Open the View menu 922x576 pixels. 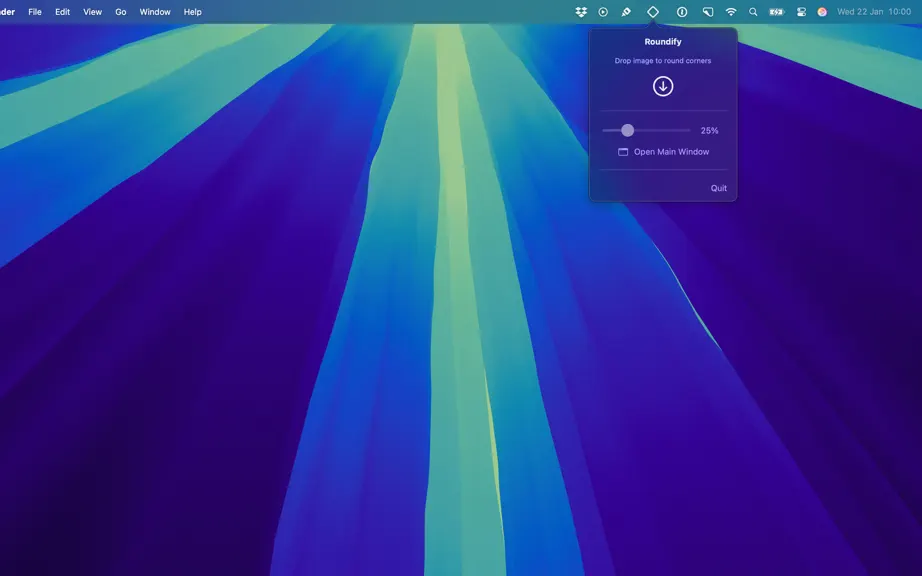(92, 12)
